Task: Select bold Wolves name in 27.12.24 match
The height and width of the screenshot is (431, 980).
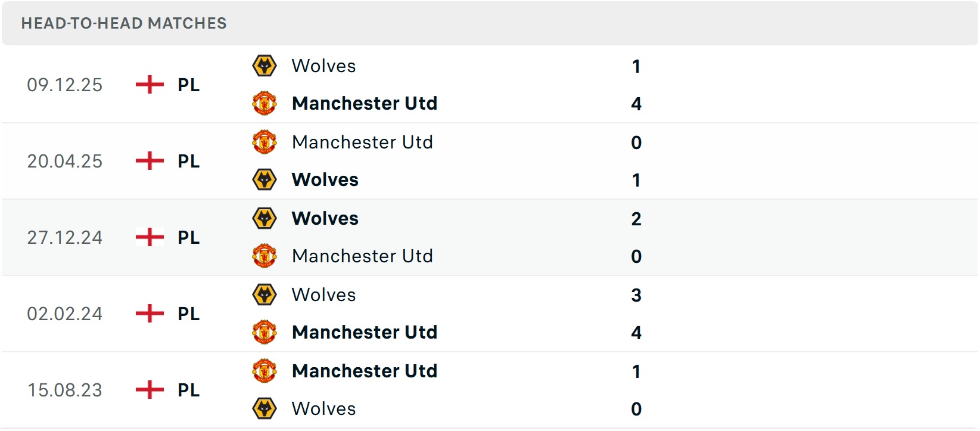Action: pyautogui.click(x=325, y=218)
